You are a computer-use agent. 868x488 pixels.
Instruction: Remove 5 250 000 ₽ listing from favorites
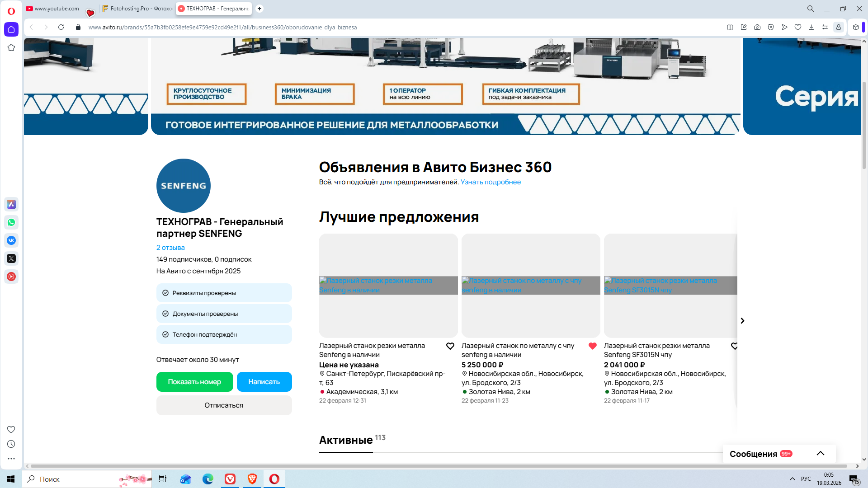click(593, 346)
